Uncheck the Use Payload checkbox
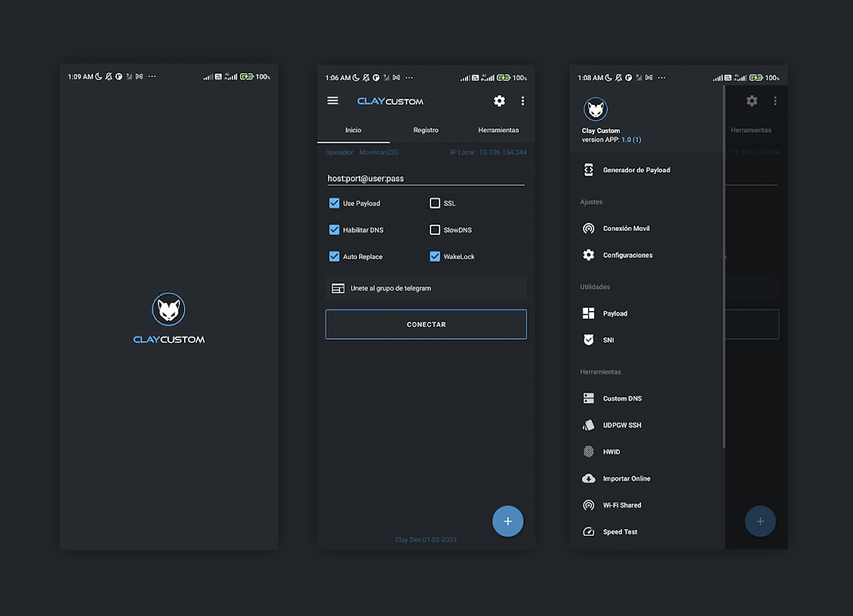The height and width of the screenshot is (616, 853). pyautogui.click(x=334, y=203)
